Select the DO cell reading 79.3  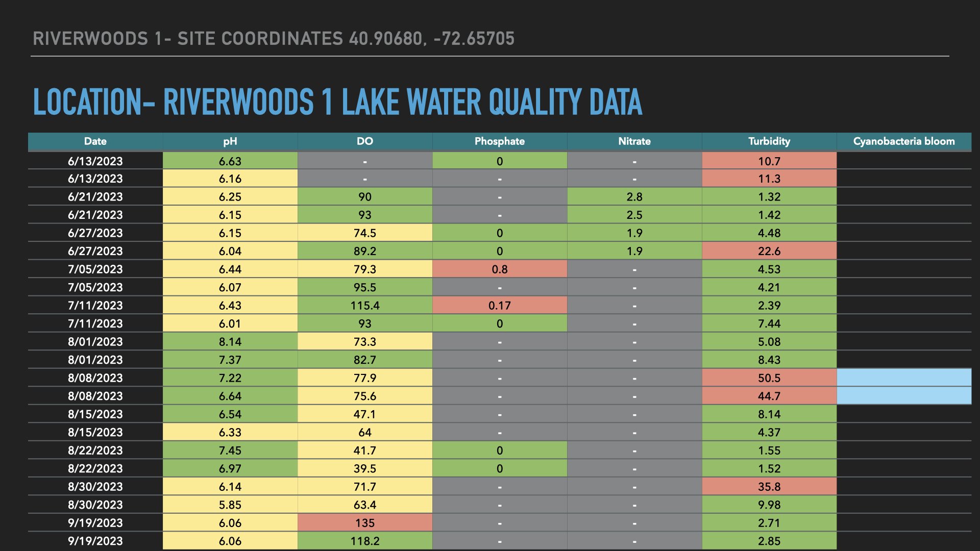365,269
